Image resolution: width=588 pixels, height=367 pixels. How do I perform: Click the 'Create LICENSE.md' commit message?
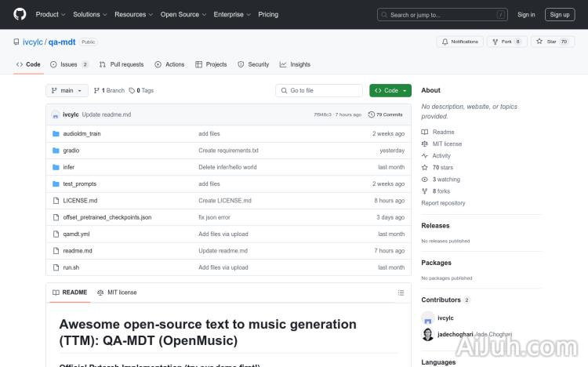pyautogui.click(x=225, y=201)
